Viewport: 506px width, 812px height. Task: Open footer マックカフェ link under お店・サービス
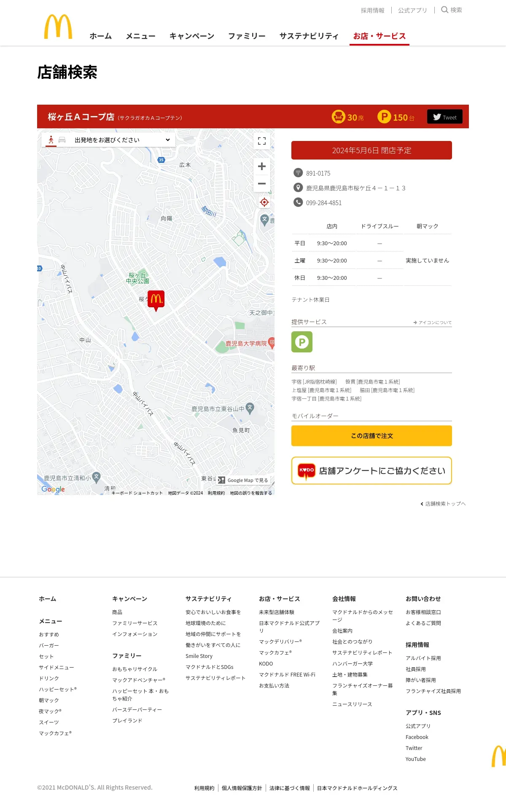[x=275, y=653]
